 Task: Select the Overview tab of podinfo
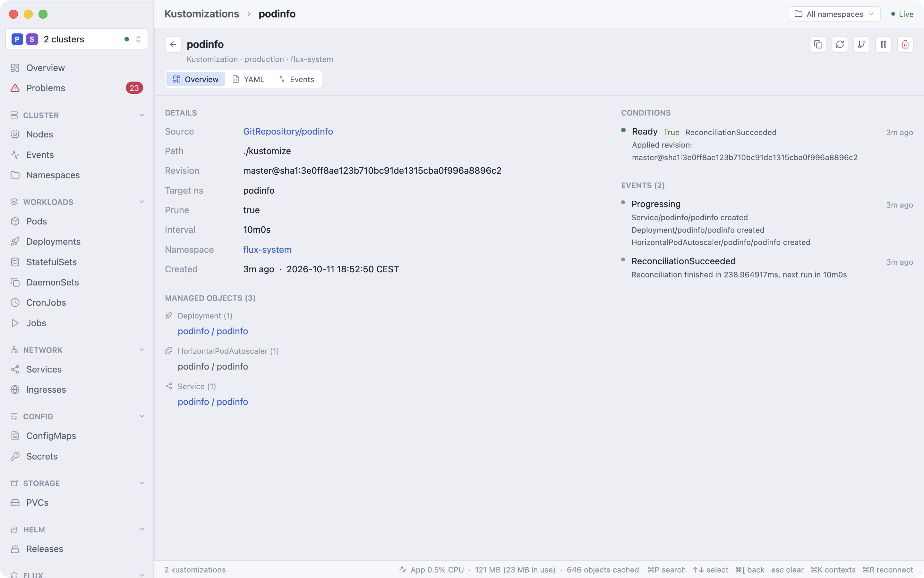click(x=195, y=79)
